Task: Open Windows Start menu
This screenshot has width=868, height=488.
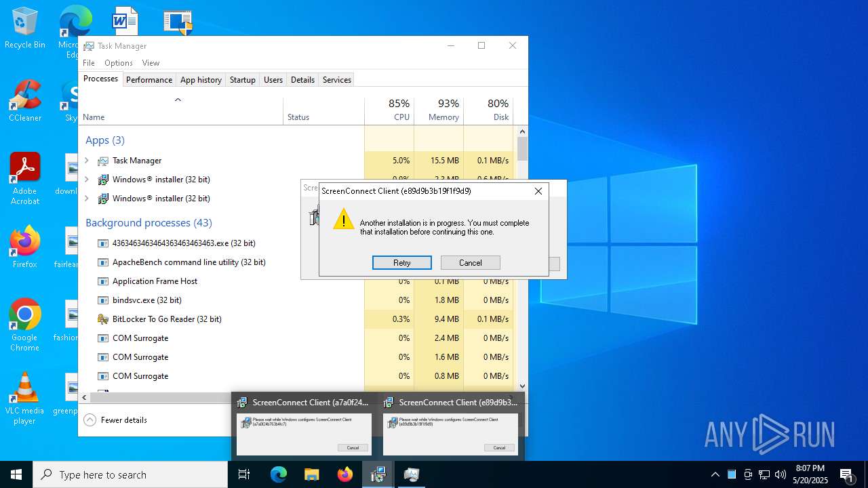Action: tap(16, 474)
